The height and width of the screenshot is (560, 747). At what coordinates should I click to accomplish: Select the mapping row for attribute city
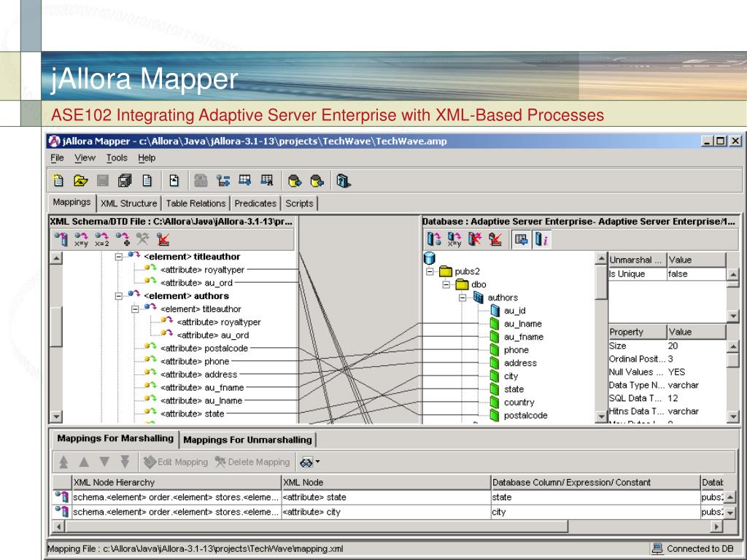[387, 512]
